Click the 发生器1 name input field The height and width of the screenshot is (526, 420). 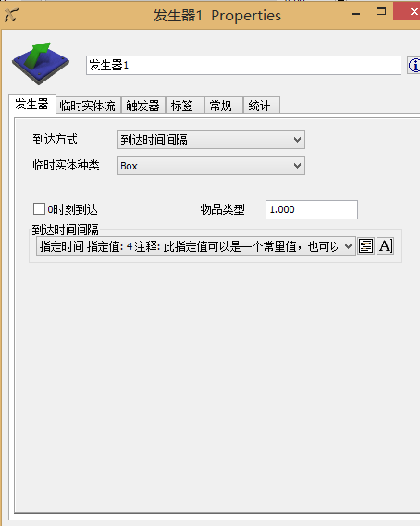[243, 66]
